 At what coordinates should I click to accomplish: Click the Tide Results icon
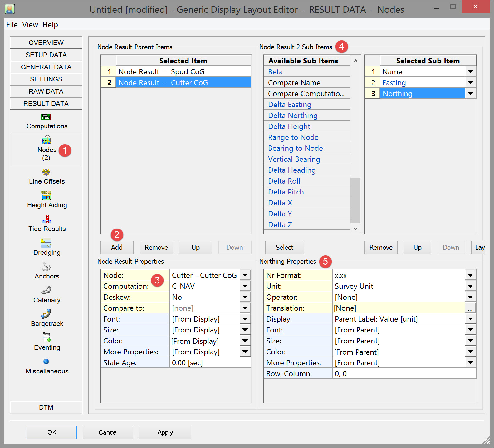coord(46,219)
